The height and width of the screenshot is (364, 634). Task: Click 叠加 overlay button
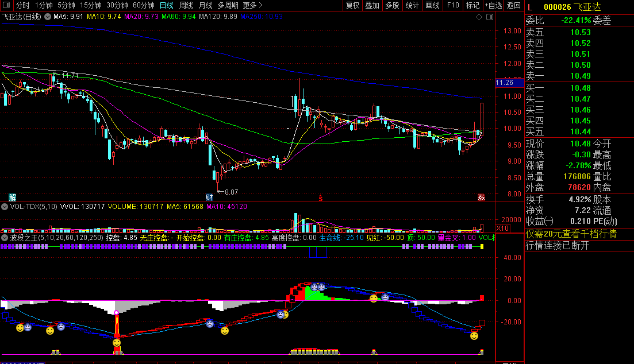point(372,5)
